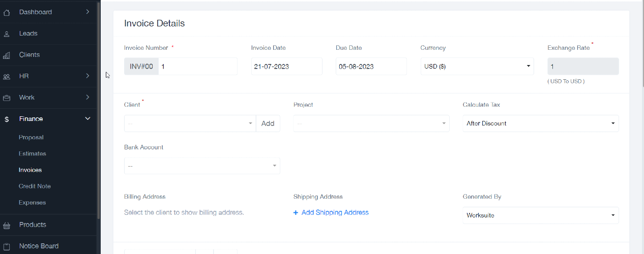Open the Calculate Tax dropdown
644x254 pixels.
point(541,123)
